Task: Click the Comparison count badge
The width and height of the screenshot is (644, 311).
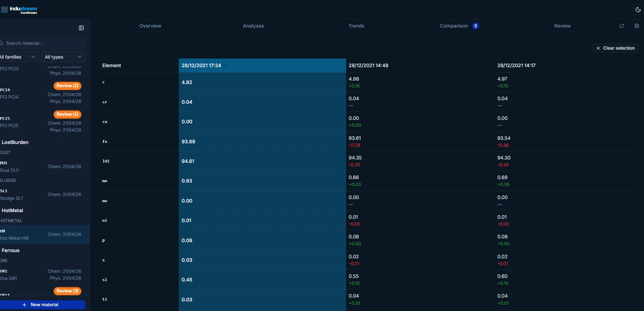Action: tap(475, 26)
